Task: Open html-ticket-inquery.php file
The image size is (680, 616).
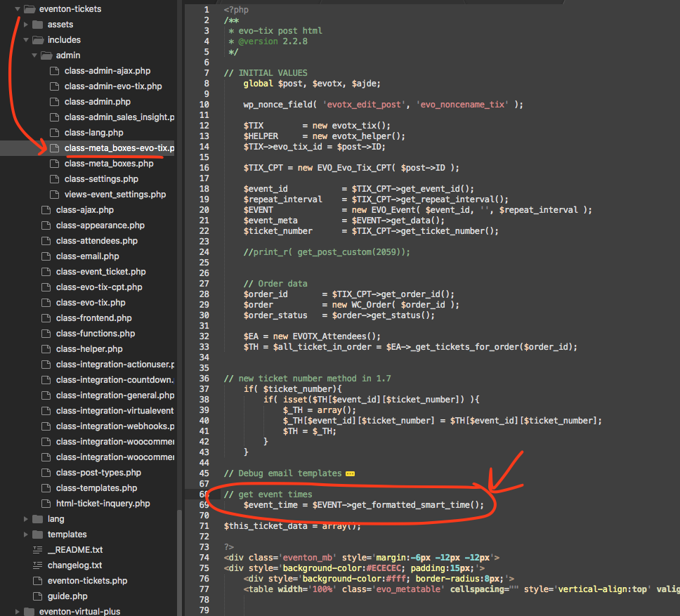Action: coord(103,504)
